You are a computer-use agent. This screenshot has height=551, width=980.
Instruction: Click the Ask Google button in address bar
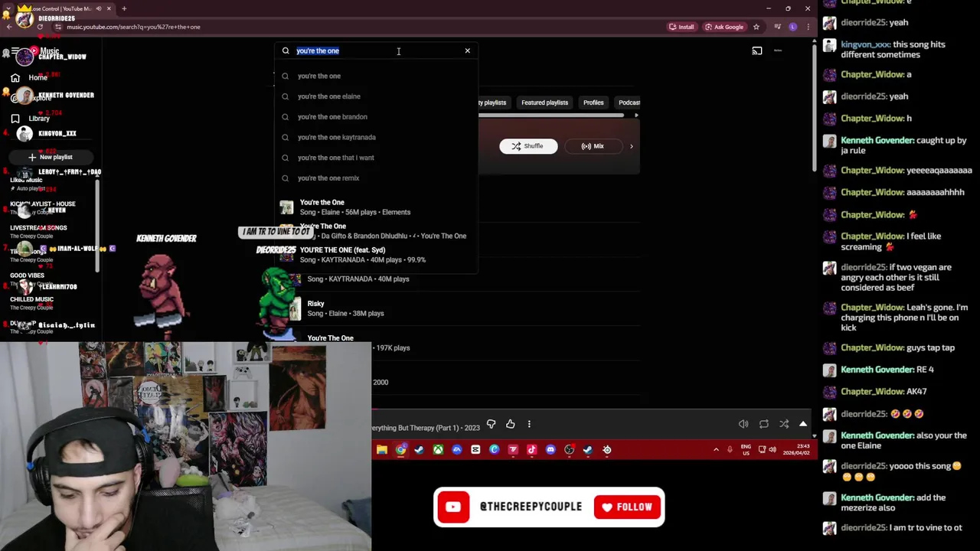click(724, 27)
